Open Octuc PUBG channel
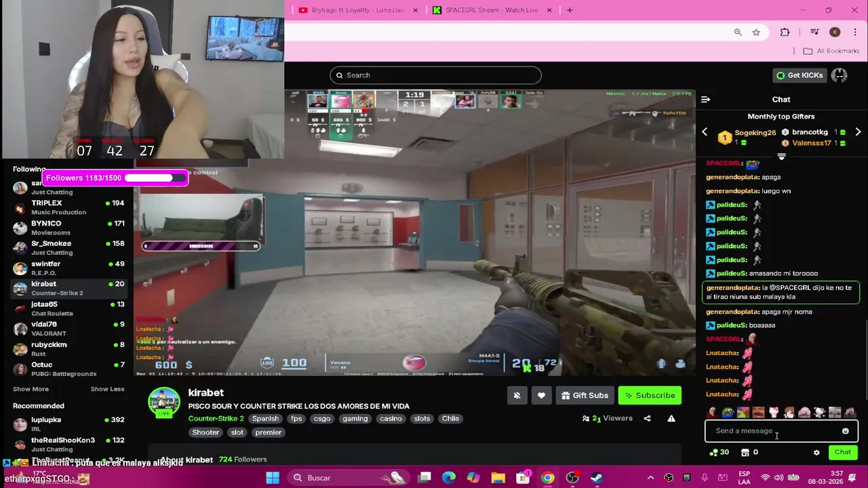 69,369
